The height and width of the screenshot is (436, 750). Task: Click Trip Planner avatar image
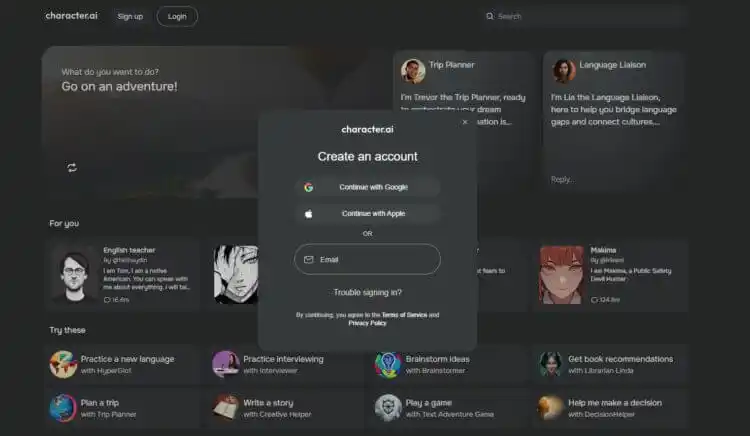point(413,71)
